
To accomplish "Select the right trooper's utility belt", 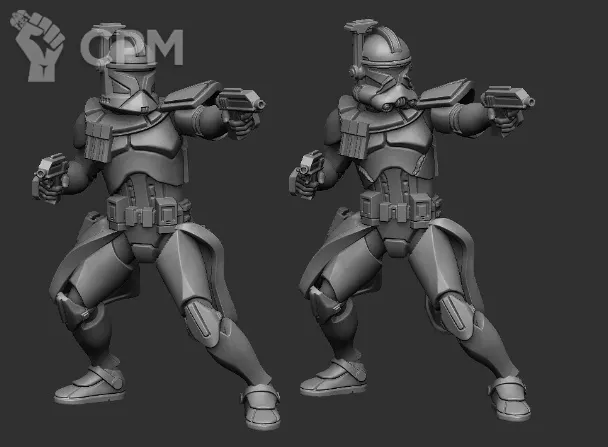I will pos(400,207).
